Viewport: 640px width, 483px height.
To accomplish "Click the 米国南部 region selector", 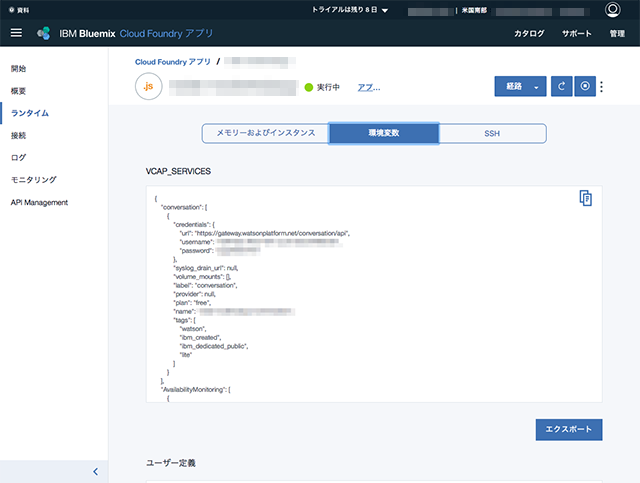I will (474, 11).
